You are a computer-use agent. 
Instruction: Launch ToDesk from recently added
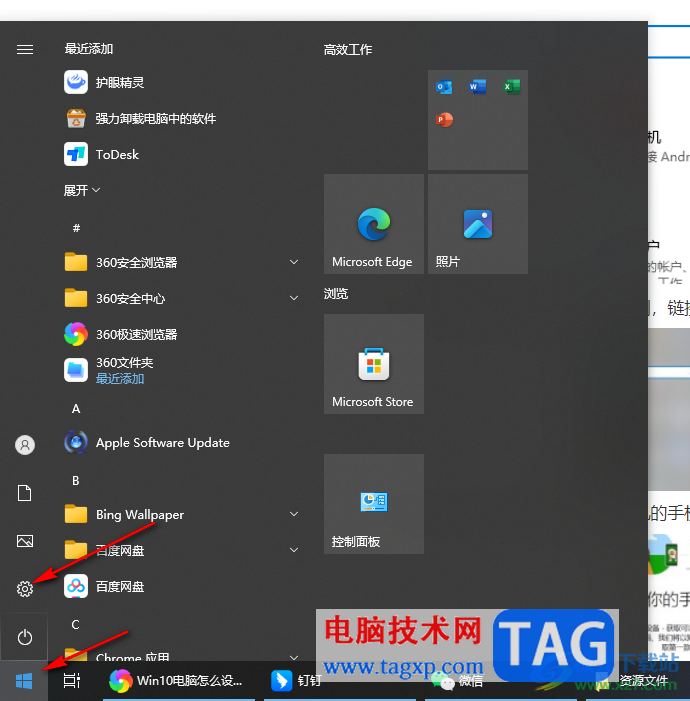pyautogui.click(x=102, y=154)
